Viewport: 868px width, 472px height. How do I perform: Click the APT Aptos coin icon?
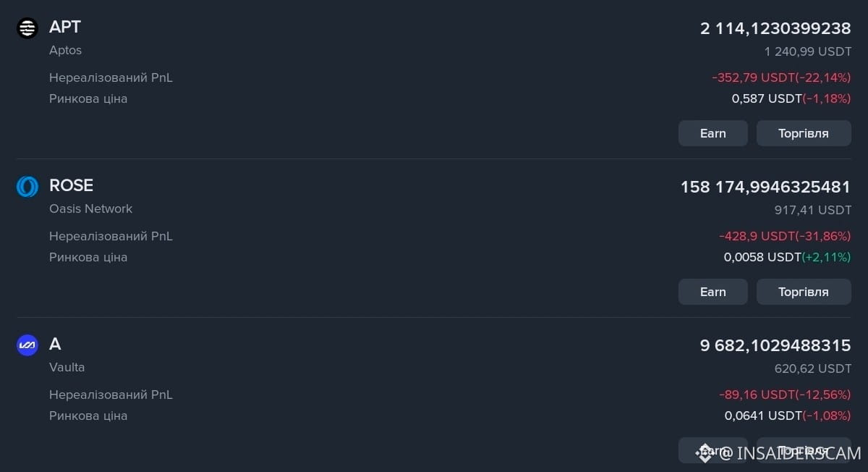tap(27, 28)
